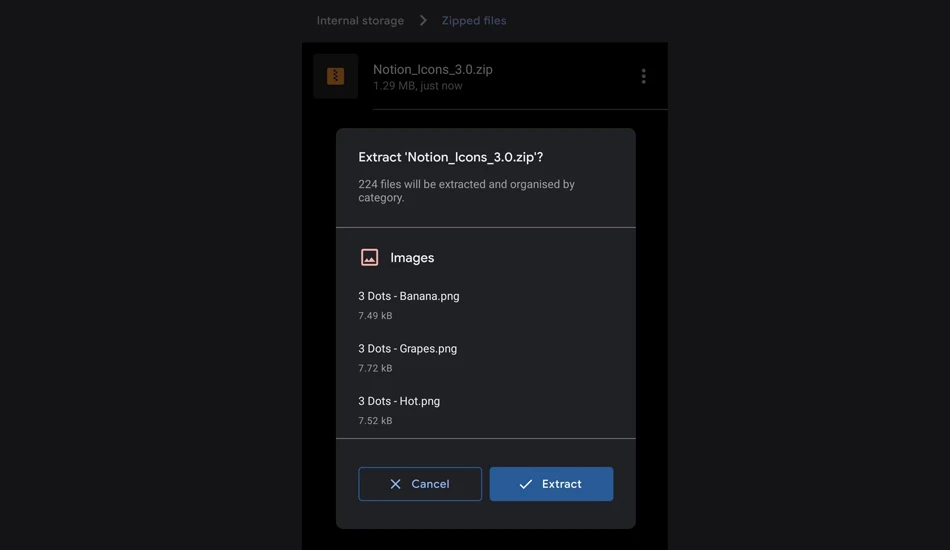
Task: Click the 7.72 kB file size
Action: [x=375, y=368]
